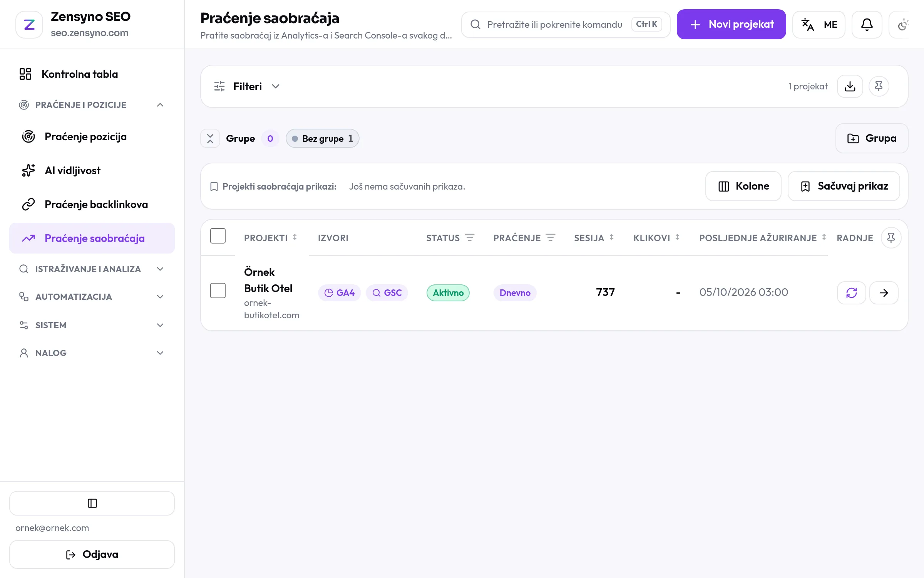Collapse the sidebar panel button
Image resolution: width=924 pixels, height=578 pixels.
click(x=92, y=503)
